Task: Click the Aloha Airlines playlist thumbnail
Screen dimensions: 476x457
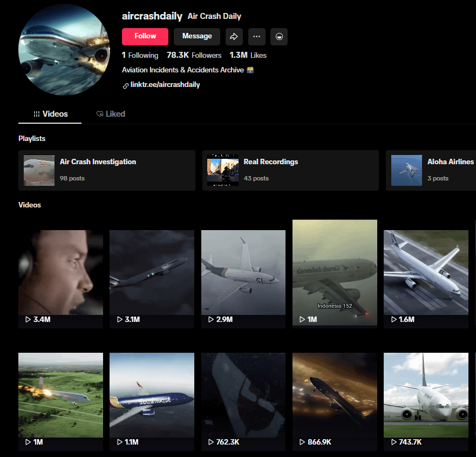Action: 406,170
